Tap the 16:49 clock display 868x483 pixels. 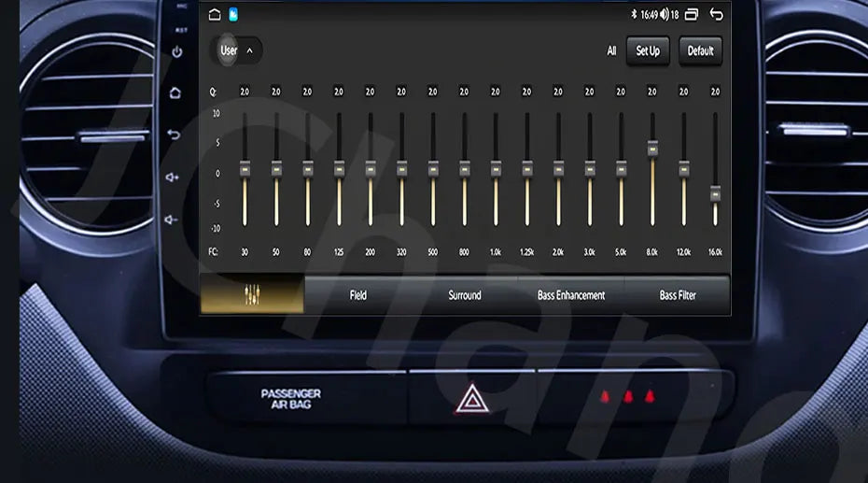(649, 15)
